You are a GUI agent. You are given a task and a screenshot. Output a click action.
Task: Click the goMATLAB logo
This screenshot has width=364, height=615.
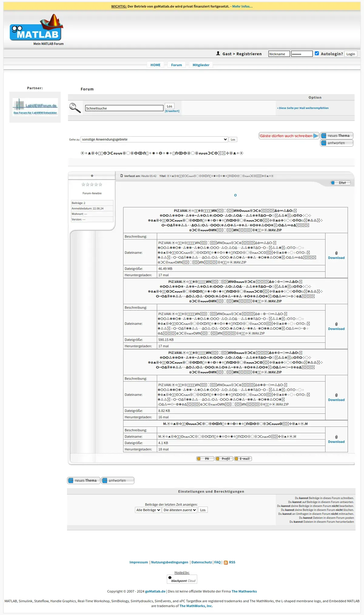click(36, 28)
